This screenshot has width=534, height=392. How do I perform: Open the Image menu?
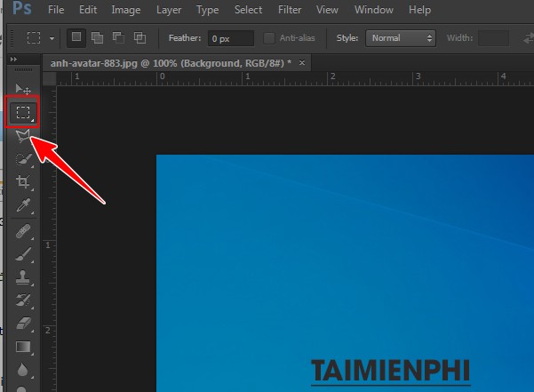coord(125,10)
